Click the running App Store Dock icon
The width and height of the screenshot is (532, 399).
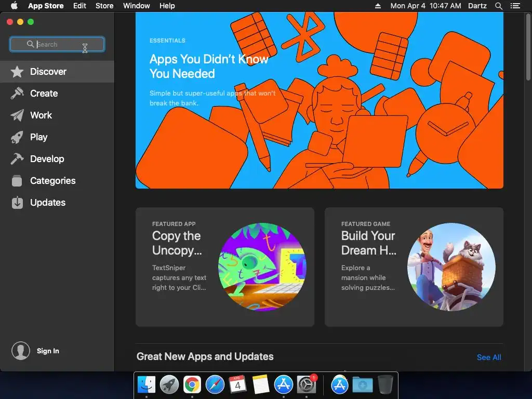[284, 385]
